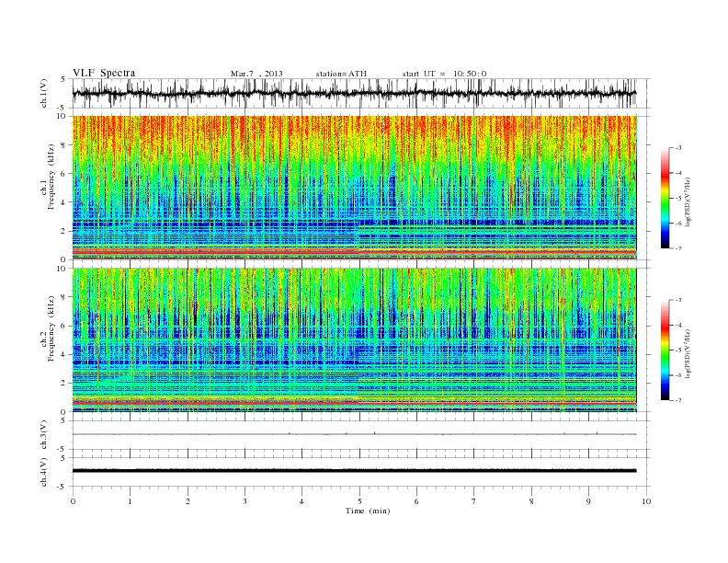Viewport: 728px width, 563px height.
Task: Click '-5' on the ch.2 color bar scale
Action: click(x=678, y=350)
